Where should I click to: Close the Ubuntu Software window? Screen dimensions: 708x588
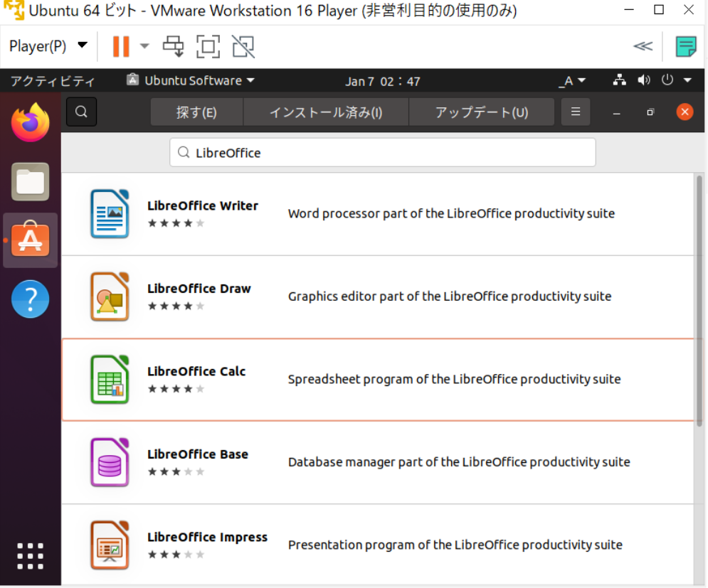click(x=685, y=112)
